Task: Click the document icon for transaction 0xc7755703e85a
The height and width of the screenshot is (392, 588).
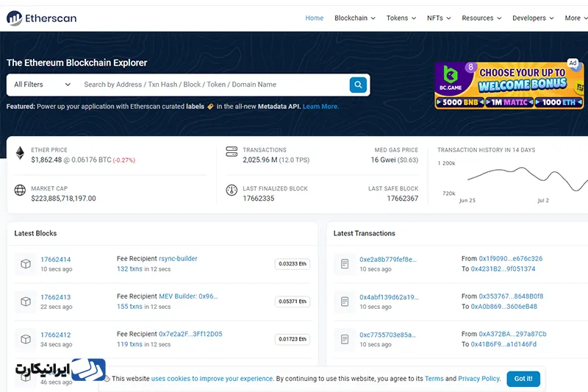Action: click(x=345, y=339)
